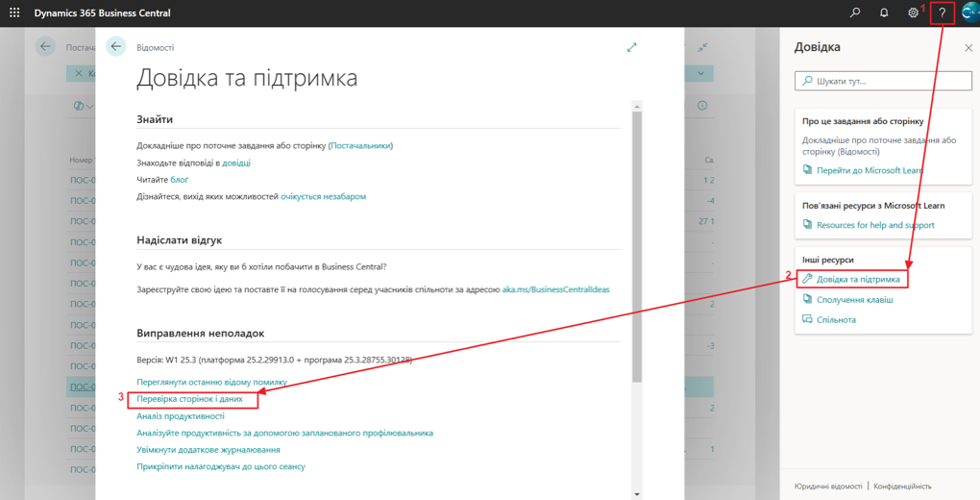Open Юридичні відомості footer link

pos(828,487)
